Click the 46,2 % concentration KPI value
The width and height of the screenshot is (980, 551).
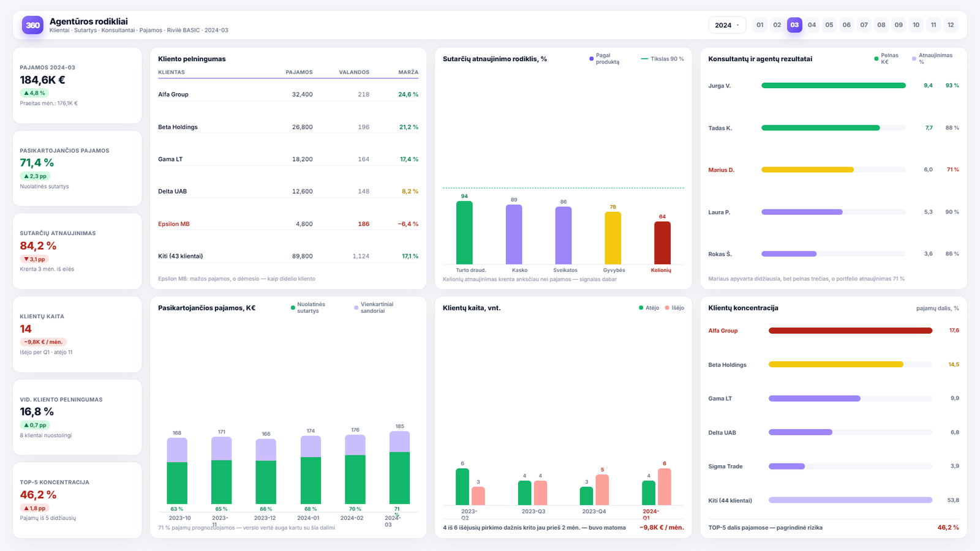point(38,495)
